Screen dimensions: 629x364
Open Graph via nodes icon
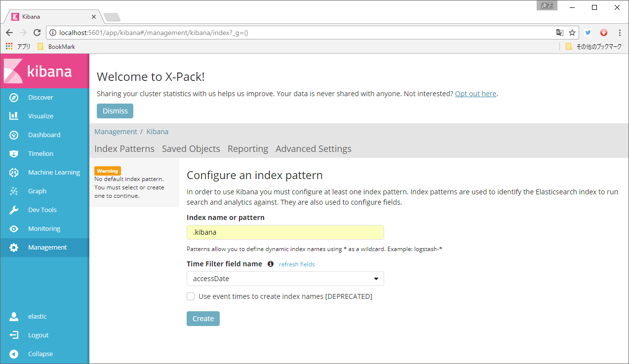tap(14, 191)
